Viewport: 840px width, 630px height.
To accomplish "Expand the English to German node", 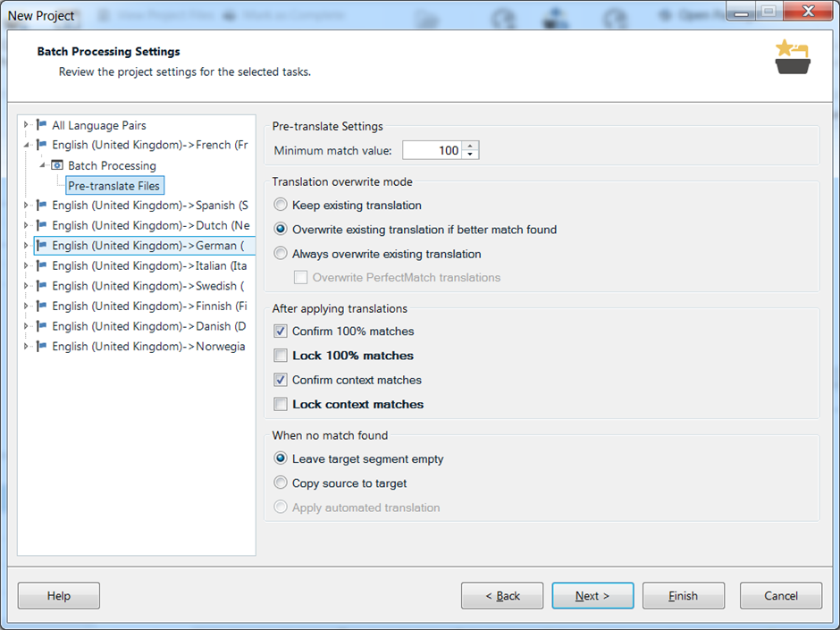I will point(26,246).
